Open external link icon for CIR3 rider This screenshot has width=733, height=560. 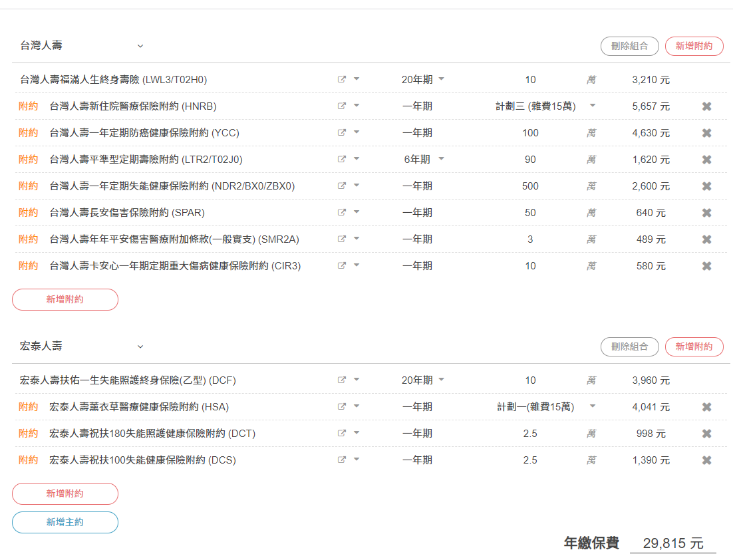pyautogui.click(x=342, y=266)
